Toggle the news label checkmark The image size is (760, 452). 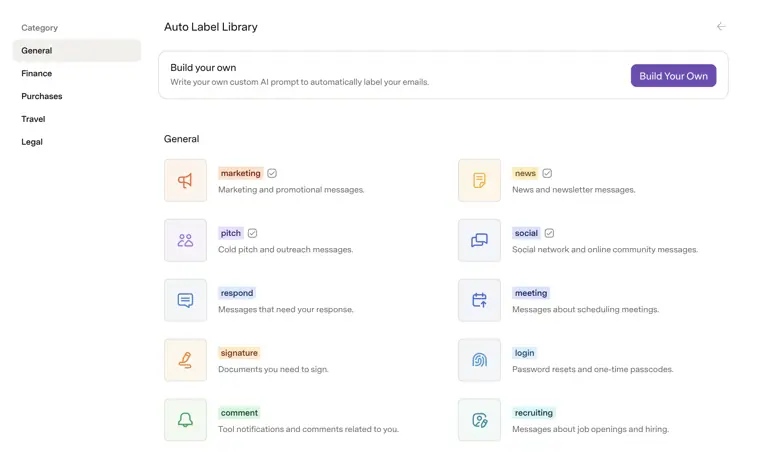coord(547,173)
